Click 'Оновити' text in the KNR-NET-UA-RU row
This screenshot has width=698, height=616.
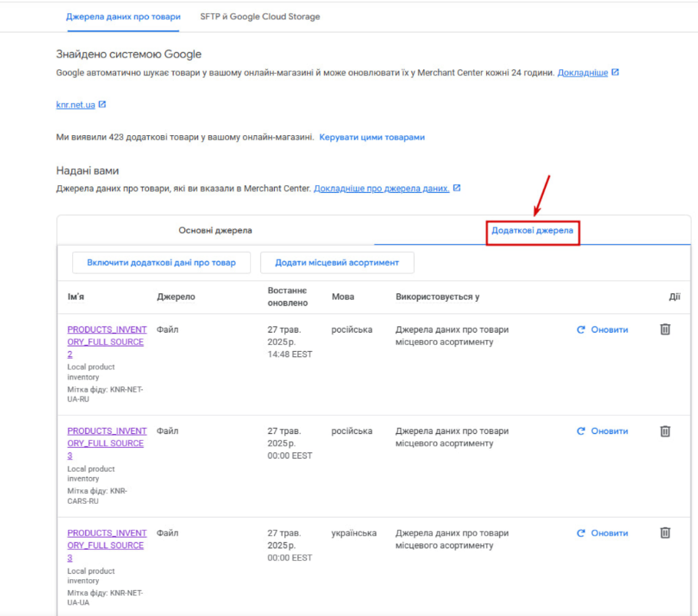tap(610, 330)
